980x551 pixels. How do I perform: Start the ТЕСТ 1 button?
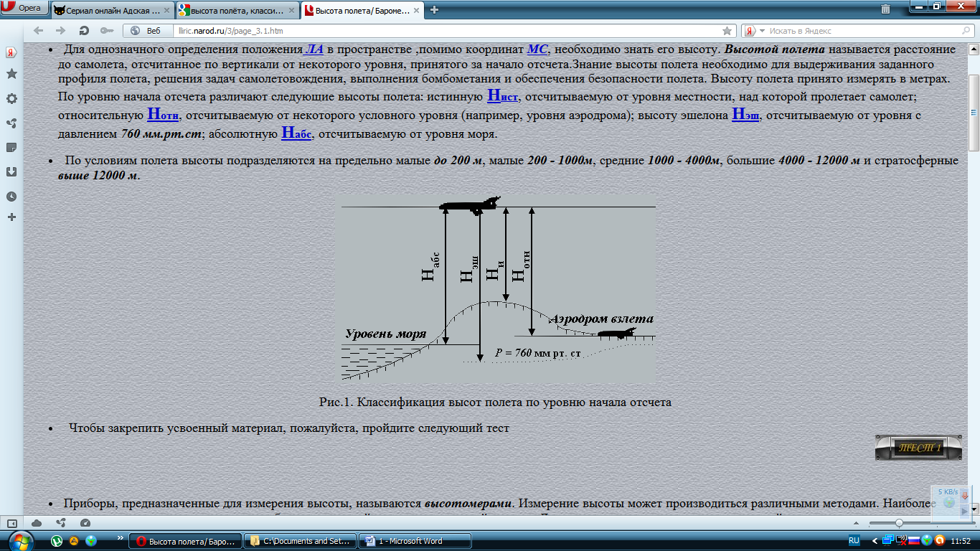pyautogui.click(x=918, y=447)
